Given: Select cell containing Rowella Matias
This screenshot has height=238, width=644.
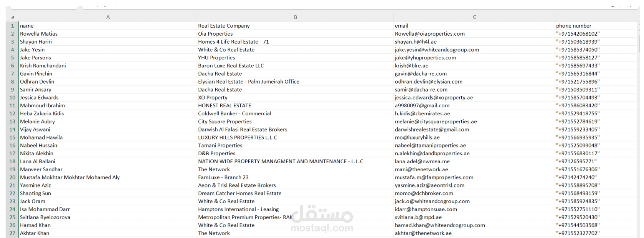Looking at the screenshot, I should click(x=108, y=34).
